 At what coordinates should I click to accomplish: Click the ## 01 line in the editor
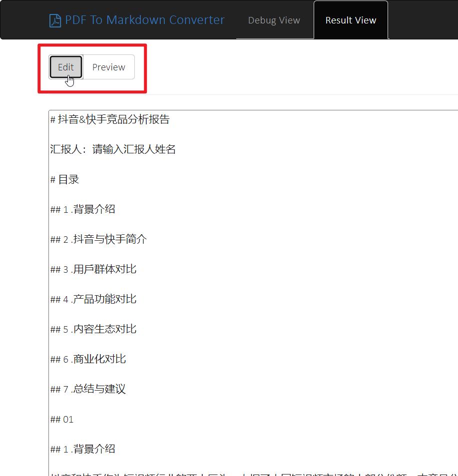61,419
